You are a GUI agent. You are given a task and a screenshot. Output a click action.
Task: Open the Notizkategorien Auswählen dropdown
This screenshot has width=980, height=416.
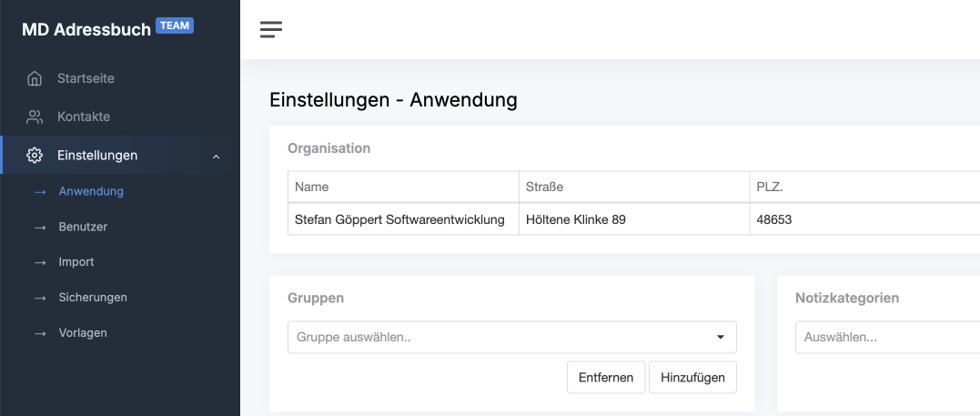pos(887,337)
